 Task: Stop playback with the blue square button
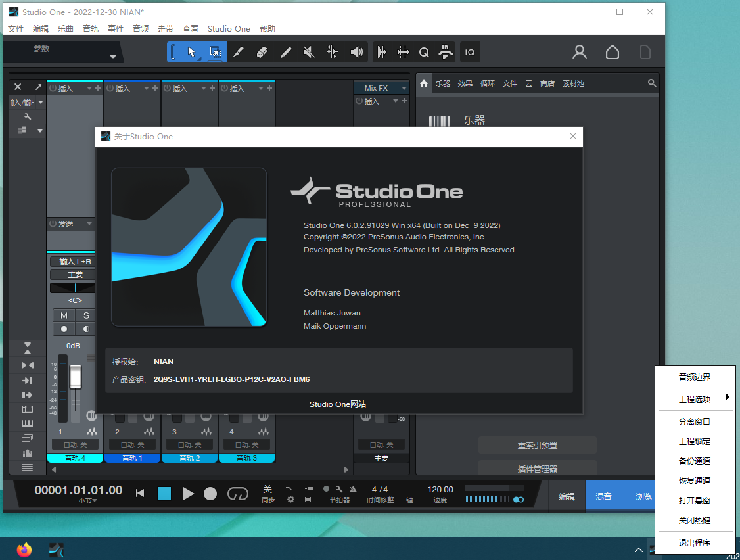[164, 494]
